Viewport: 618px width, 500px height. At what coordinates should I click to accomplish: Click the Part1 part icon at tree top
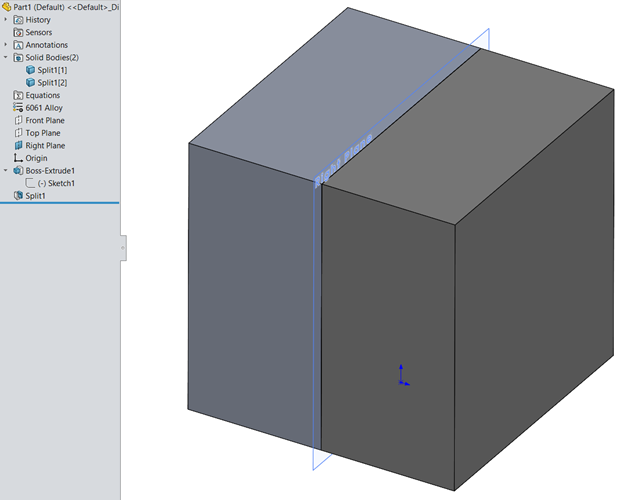click(x=7, y=7)
